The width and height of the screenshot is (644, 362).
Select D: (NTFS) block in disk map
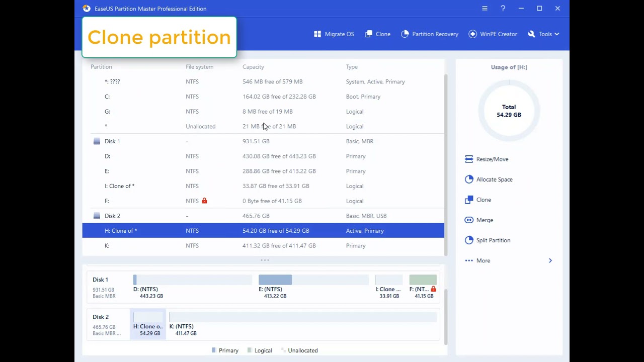point(193,287)
